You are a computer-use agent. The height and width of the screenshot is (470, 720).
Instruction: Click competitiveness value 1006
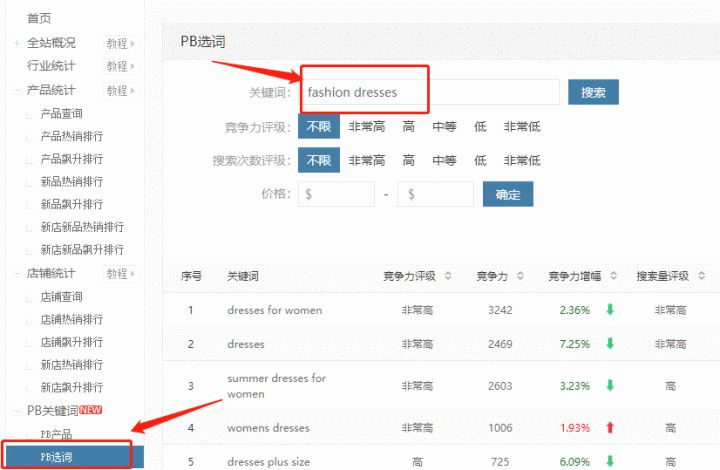[500, 428]
